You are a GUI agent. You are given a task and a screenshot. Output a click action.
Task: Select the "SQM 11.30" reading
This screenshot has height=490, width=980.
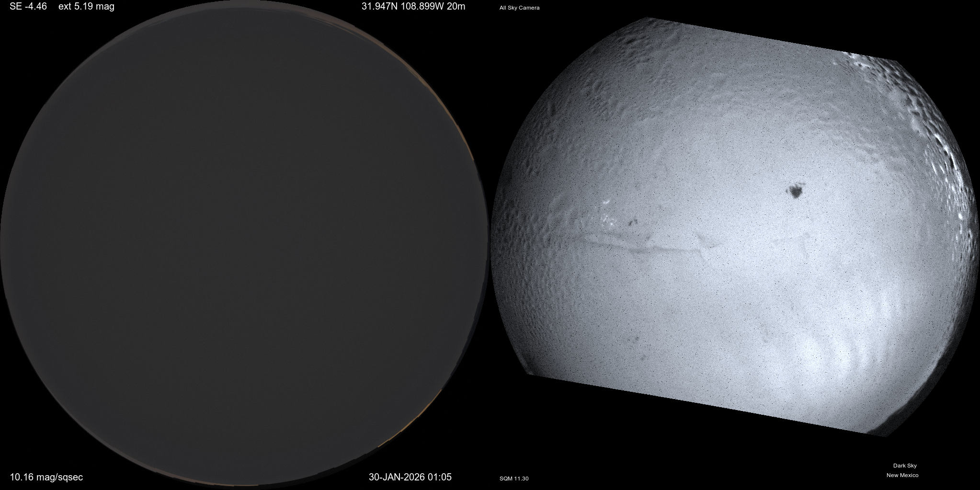514,479
